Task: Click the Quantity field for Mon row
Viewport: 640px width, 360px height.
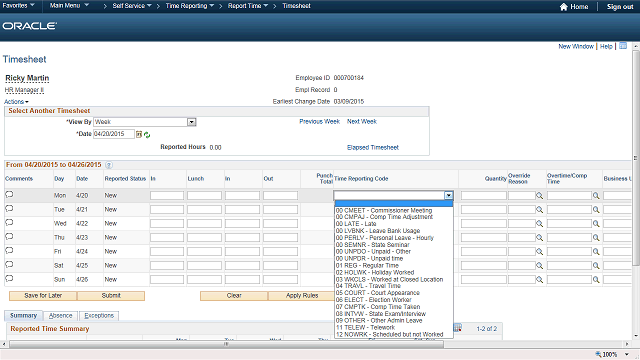Action: [x=484, y=196]
